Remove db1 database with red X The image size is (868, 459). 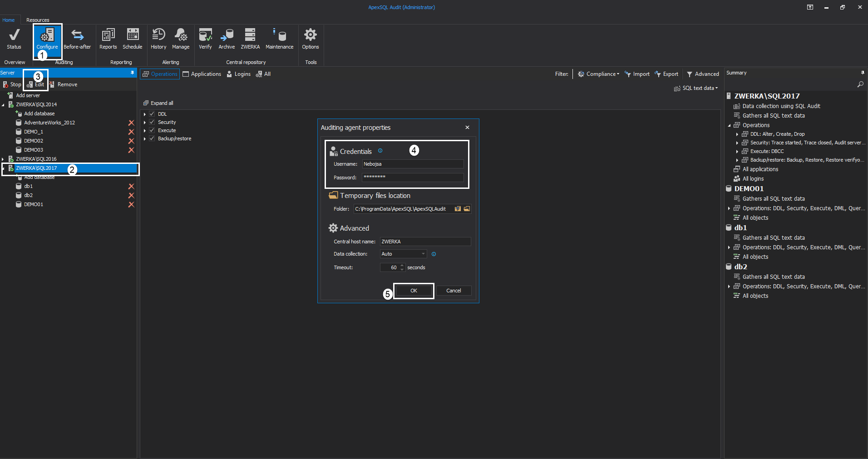[131, 186]
